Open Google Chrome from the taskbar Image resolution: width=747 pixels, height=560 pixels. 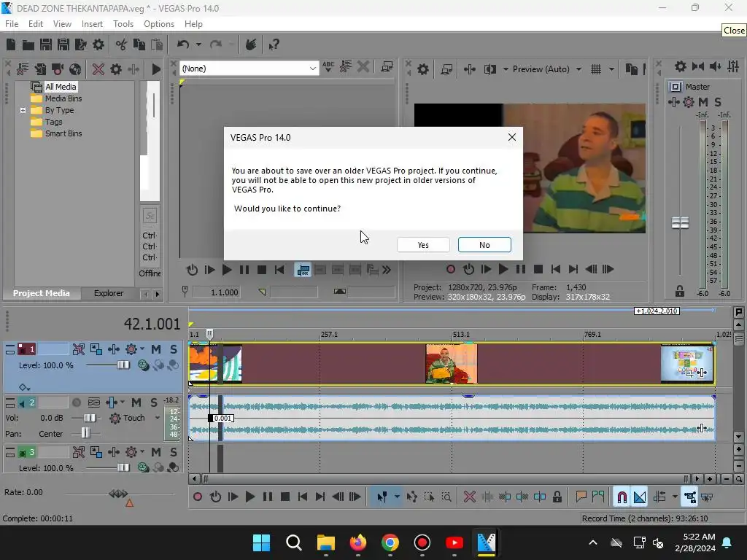coord(390,542)
